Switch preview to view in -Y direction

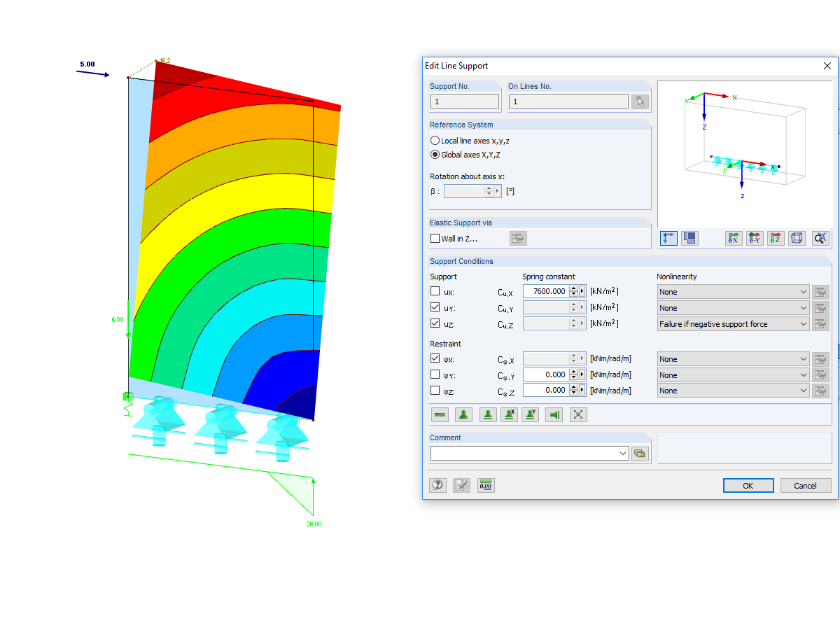coord(755,238)
